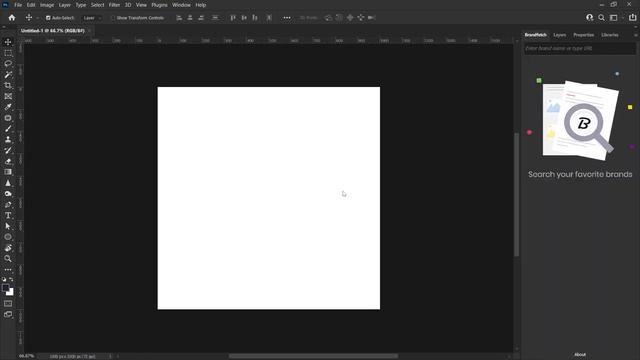Select the Lasso tool
The image size is (640, 360).
pyautogui.click(x=8, y=64)
